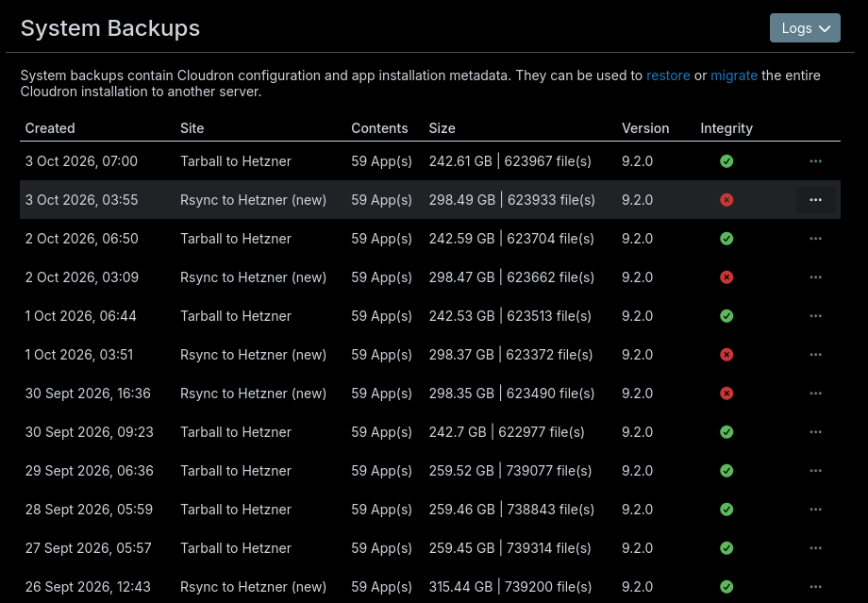Click the Site column header
The width and height of the screenshot is (868, 603).
[192, 128]
